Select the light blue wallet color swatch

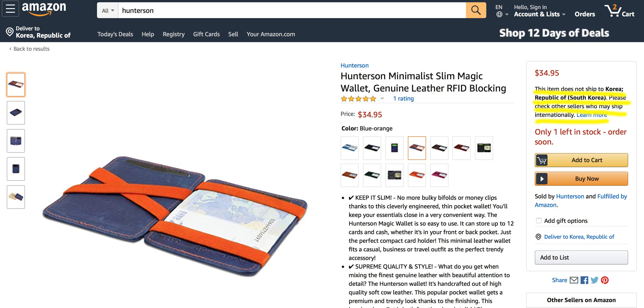click(x=349, y=148)
